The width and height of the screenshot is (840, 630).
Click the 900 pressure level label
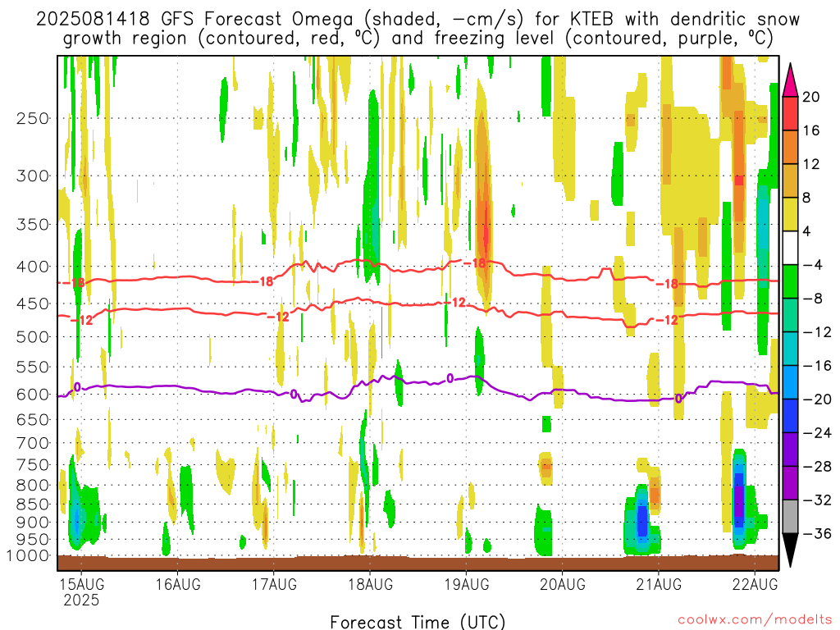[33, 523]
